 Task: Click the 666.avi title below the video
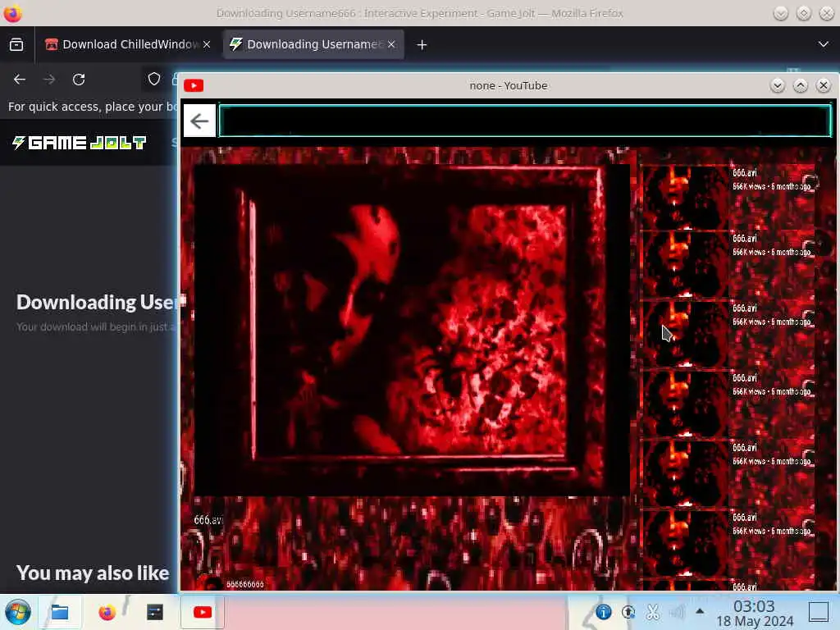click(x=208, y=520)
